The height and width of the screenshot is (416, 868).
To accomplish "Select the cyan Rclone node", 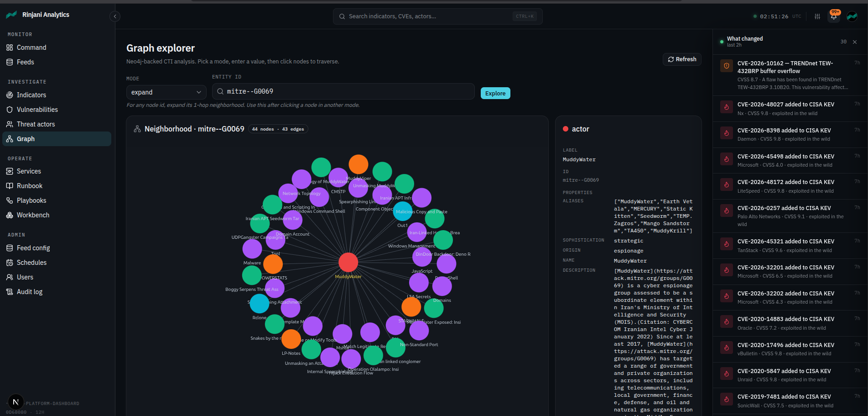I will pos(260,303).
